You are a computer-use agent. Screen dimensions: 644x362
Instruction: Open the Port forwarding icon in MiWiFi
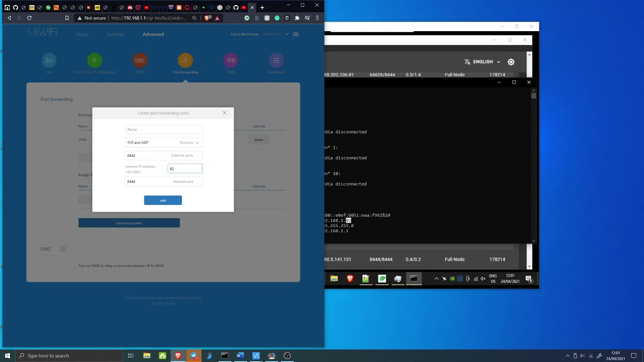[185, 60]
